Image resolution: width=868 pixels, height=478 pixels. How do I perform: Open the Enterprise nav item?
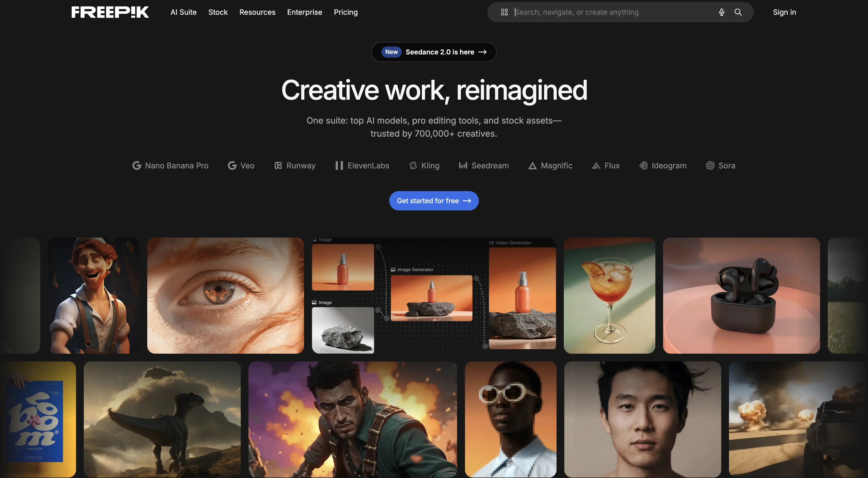click(x=304, y=12)
